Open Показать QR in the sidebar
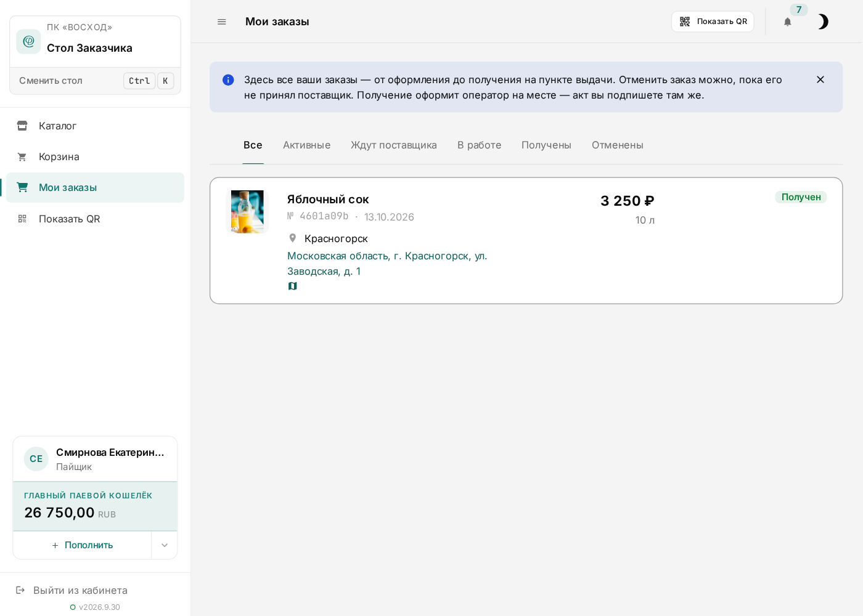Screen dimensions: 863x616 pyautogui.click(x=95, y=219)
